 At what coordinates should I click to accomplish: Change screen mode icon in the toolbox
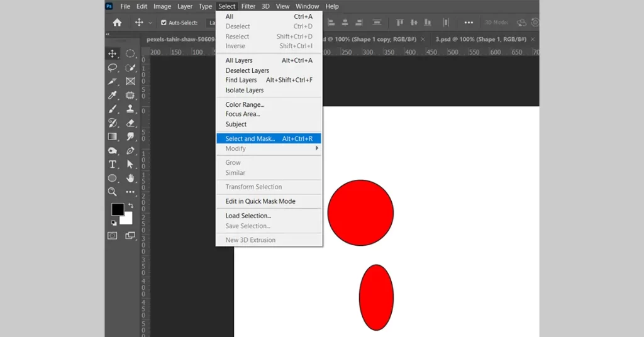tap(130, 236)
